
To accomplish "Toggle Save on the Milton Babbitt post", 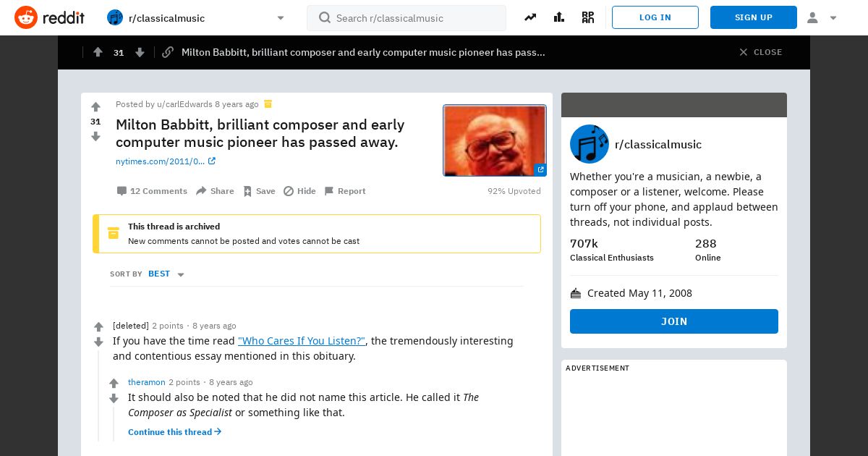I will pos(259,191).
